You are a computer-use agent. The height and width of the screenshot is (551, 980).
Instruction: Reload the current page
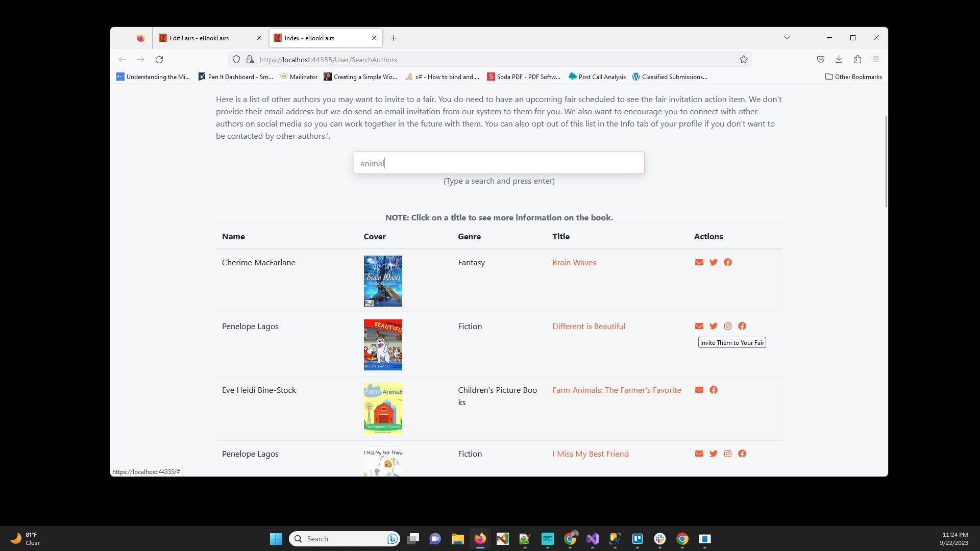click(159, 59)
